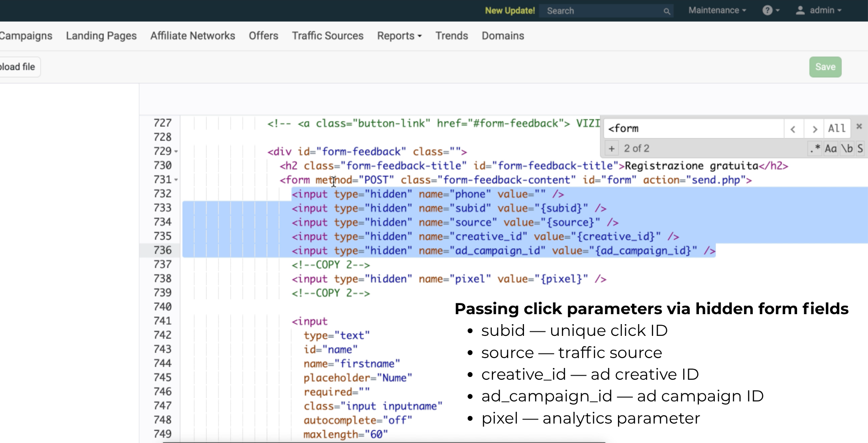The image size is (868, 443).
Task: Toggle search in selection option
Action: tap(860, 148)
